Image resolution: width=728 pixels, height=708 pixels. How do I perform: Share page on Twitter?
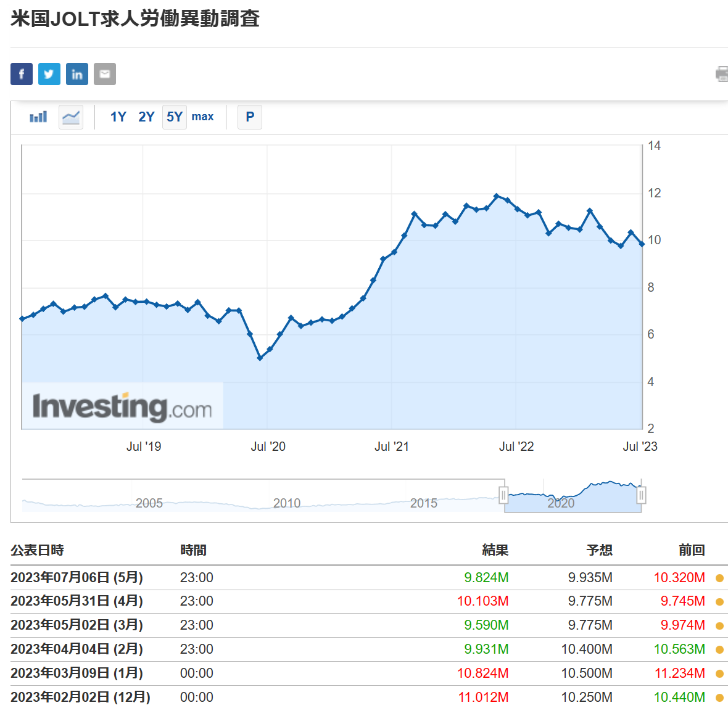pos(49,74)
